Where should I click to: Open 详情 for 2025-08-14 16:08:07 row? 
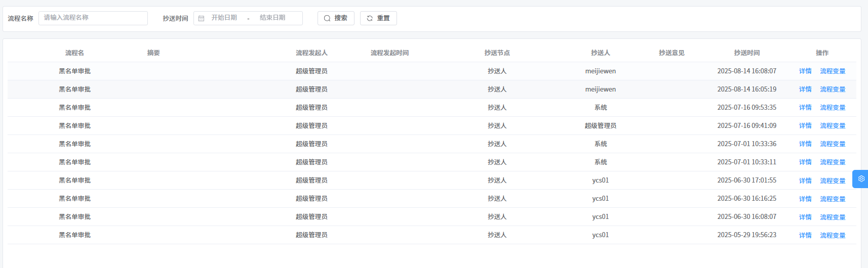click(805, 71)
